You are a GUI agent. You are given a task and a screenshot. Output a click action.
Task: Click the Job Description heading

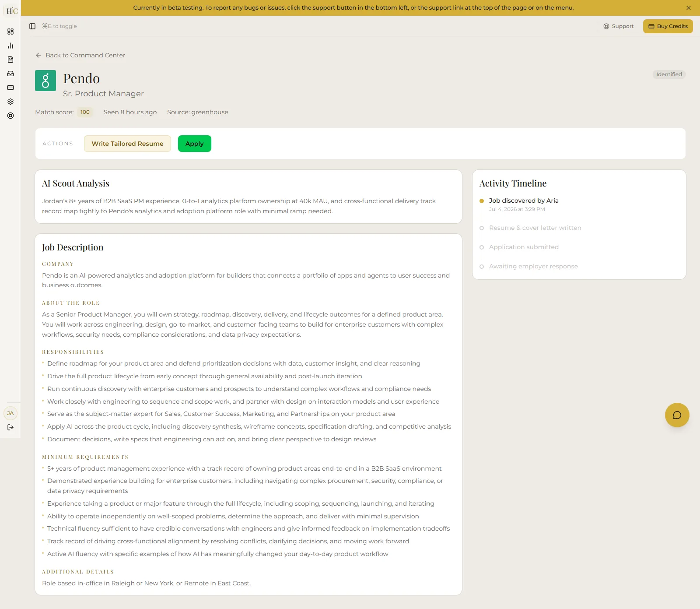(73, 247)
